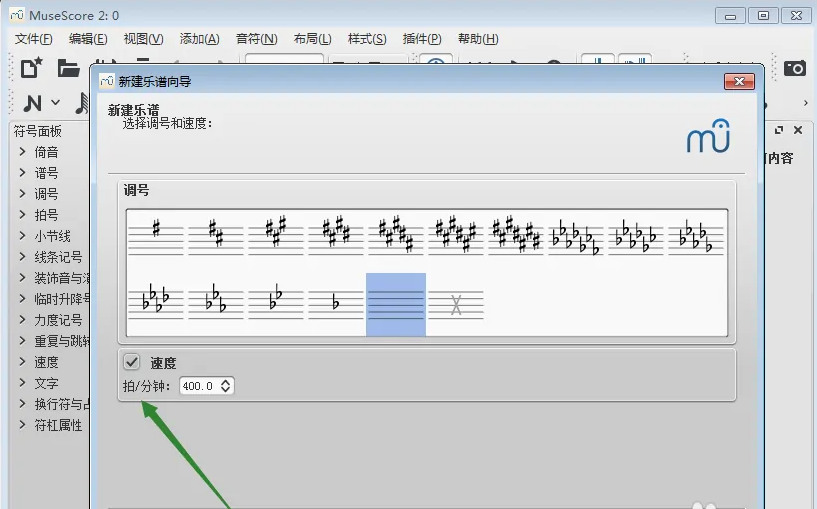Adjust tempo with spinner arrows
817x509 pixels.
pos(226,386)
